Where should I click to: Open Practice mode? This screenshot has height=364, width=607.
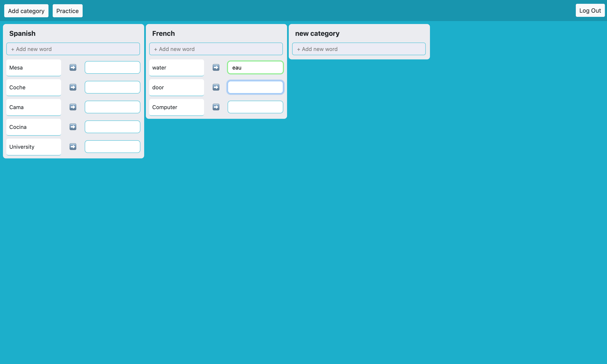click(x=67, y=11)
